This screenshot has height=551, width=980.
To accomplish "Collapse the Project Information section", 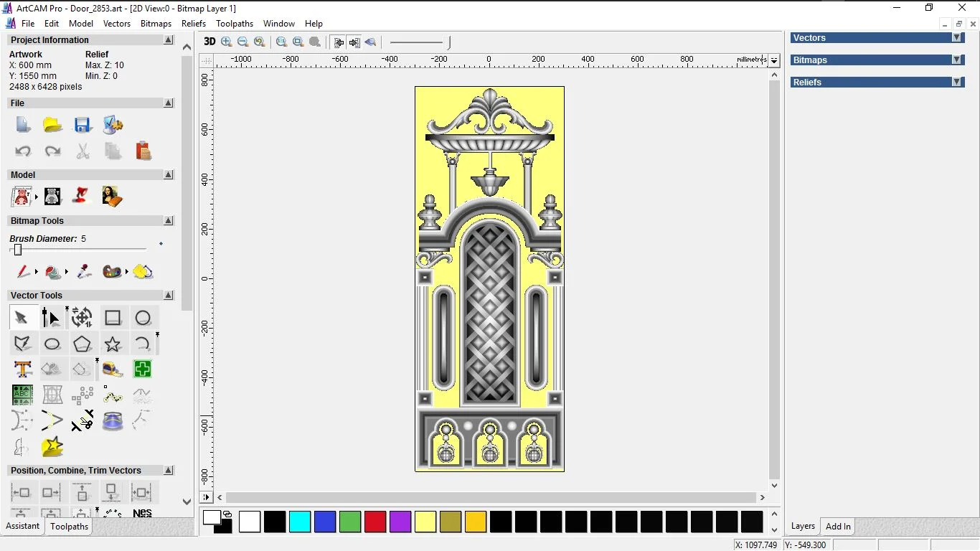I will [169, 40].
